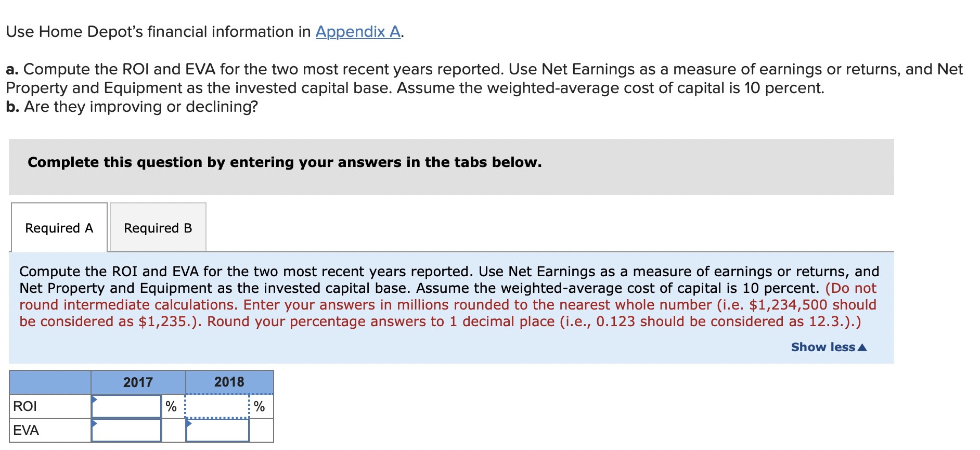This screenshot has height=450, width=980.
Task: Click inside the EVA 2017 input box
Action: click(126, 430)
